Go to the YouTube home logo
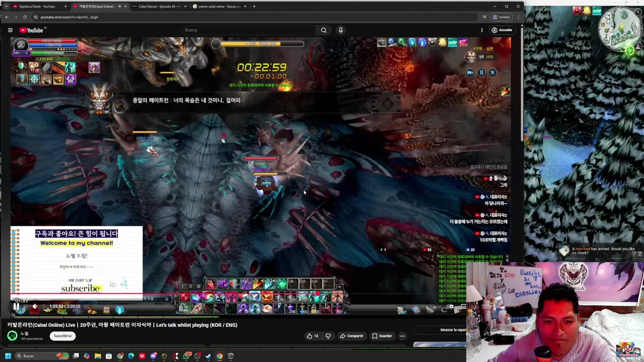644x362 pixels. (x=32, y=30)
